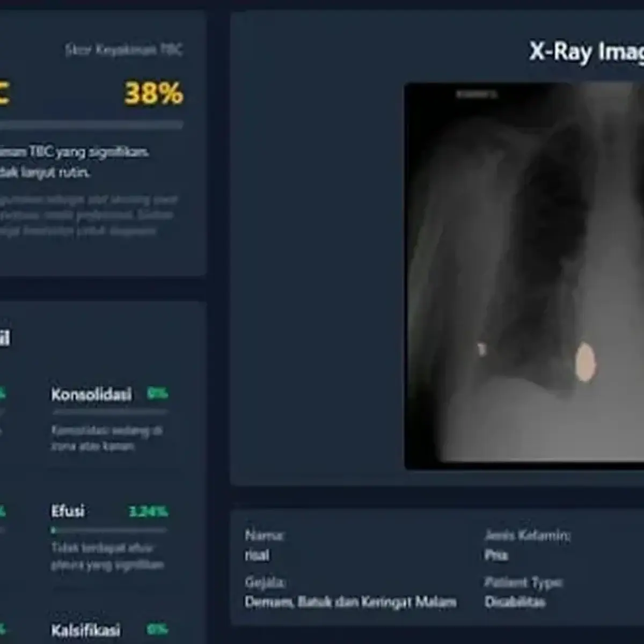Click the Skor Keyakinan TBC label

click(x=124, y=50)
